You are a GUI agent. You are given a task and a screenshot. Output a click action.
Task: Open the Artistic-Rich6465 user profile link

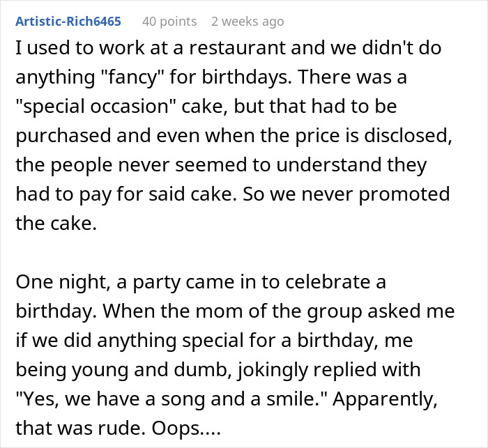click(68, 21)
